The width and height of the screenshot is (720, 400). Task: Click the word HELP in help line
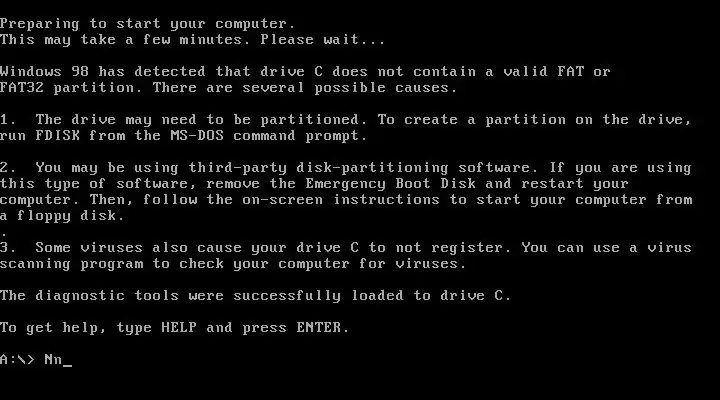coord(179,327)
